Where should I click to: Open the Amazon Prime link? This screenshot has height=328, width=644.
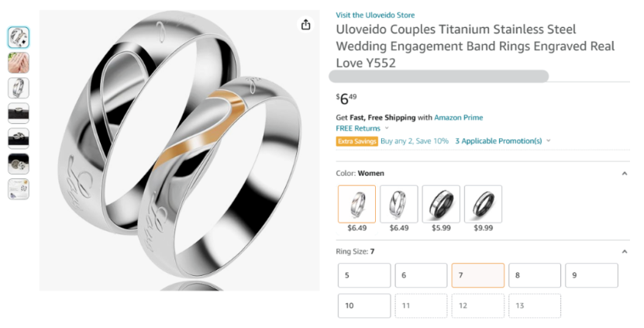[x=458, y=118]
